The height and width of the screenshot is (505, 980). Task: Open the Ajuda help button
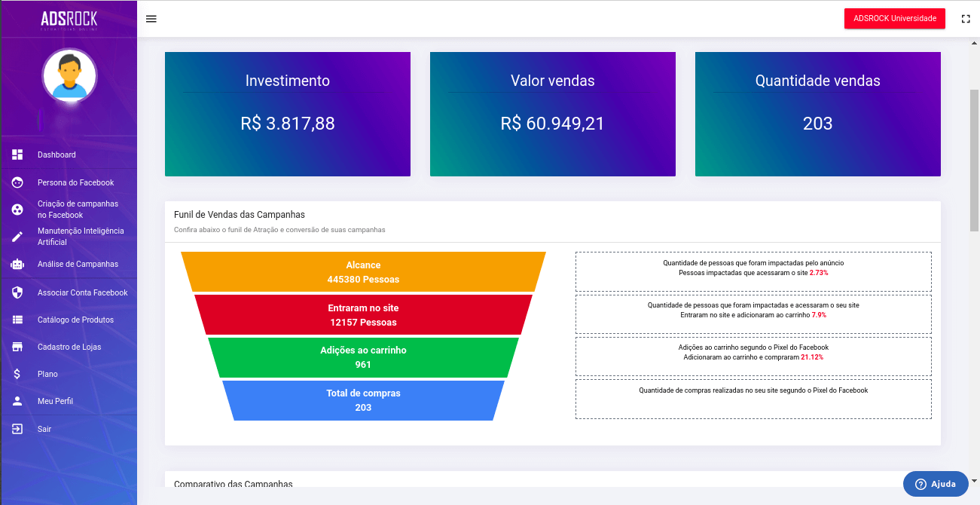[935, 484]
